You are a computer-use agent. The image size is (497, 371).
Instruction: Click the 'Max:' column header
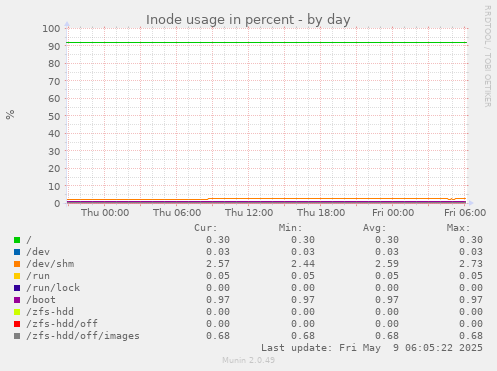pyautogui.click(x=458, y=228)
